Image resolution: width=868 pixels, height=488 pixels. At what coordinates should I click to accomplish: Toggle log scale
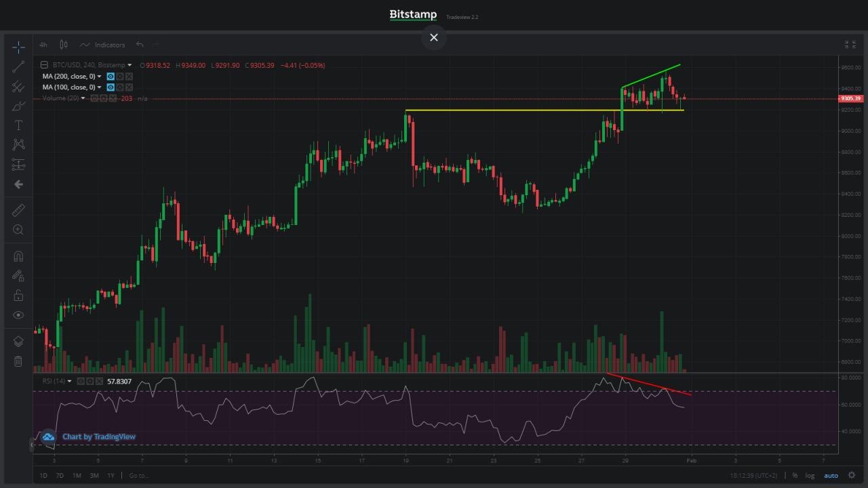tap(810, 476)
